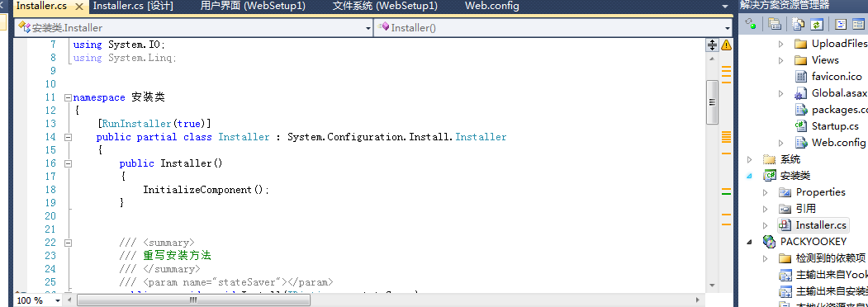
Task: Expand the 引用 references node
Action: (766, 209)
